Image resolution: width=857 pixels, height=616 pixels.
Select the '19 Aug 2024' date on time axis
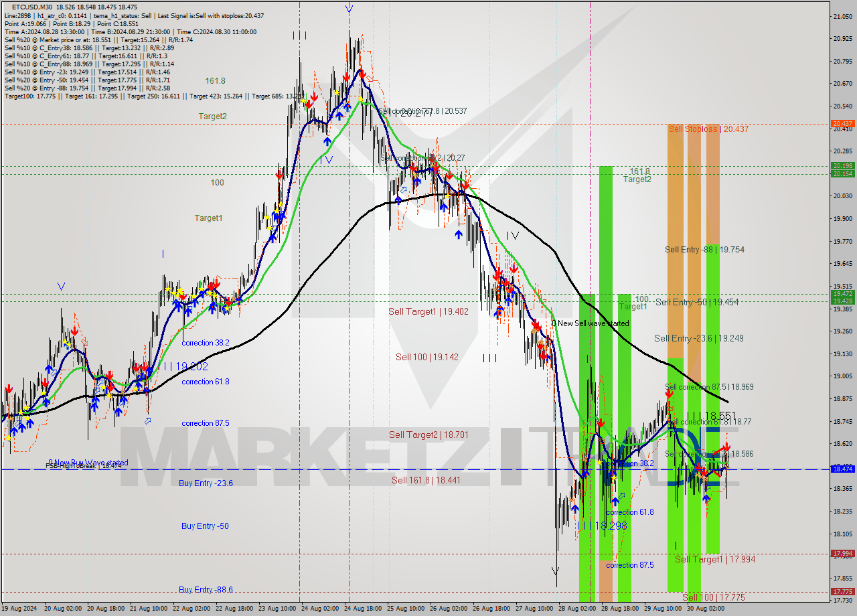pyautogui.click(x=19, y=609)
